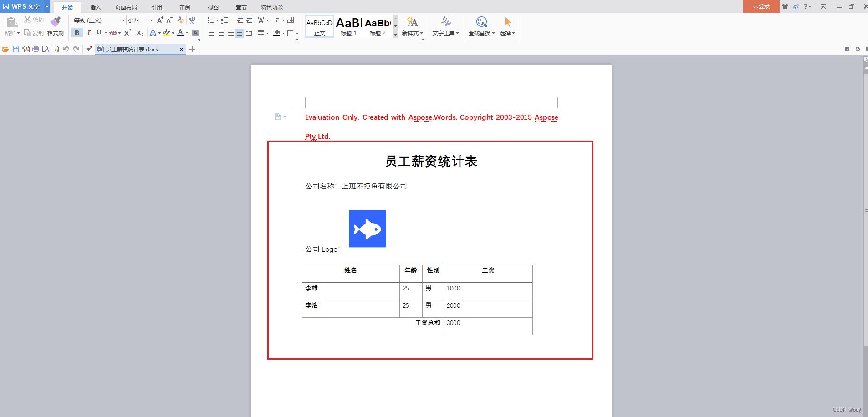Image resolution: width=868 pixels, height=417 pixels.
Task: Apply the blue font color
Action: [180, 33]
